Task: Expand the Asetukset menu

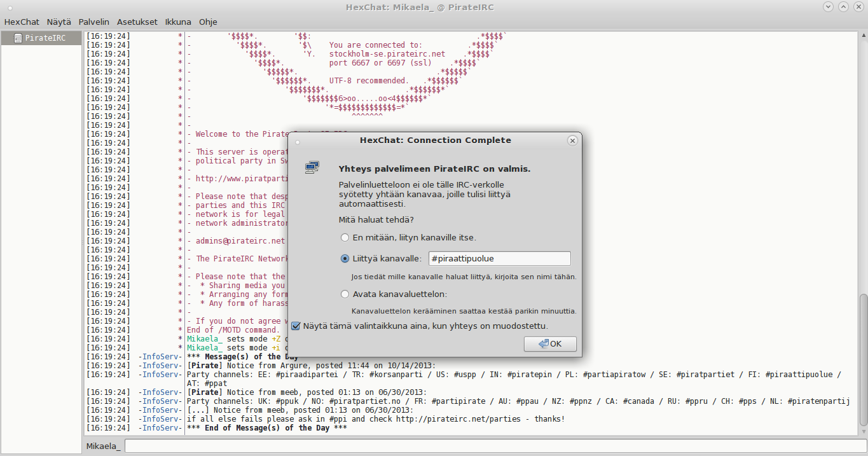Action: click(x=137, y=22)
